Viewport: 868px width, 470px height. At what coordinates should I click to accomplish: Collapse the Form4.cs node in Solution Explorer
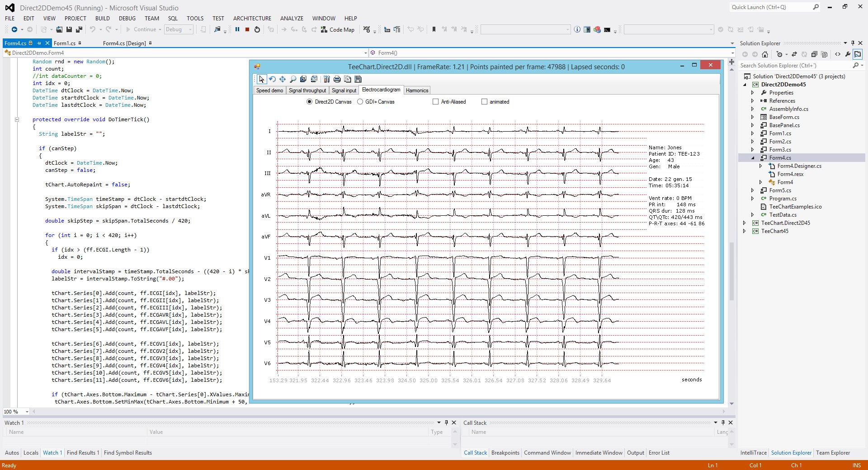pyautogui.click(x=753, y=158)
